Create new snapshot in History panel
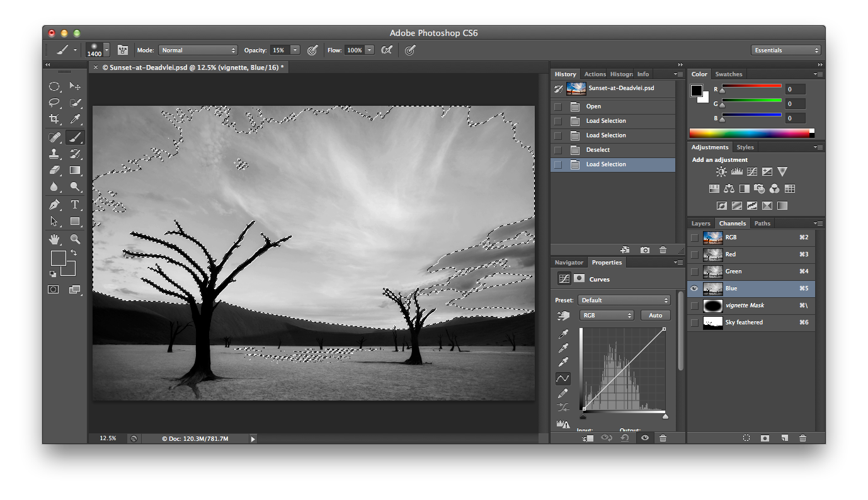 click(x=645, y=250)
